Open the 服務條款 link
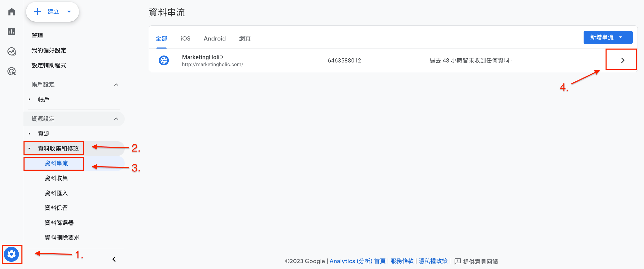Image resolution: width=644 pixels, height=269 pixels. click(x=402, y=261)
